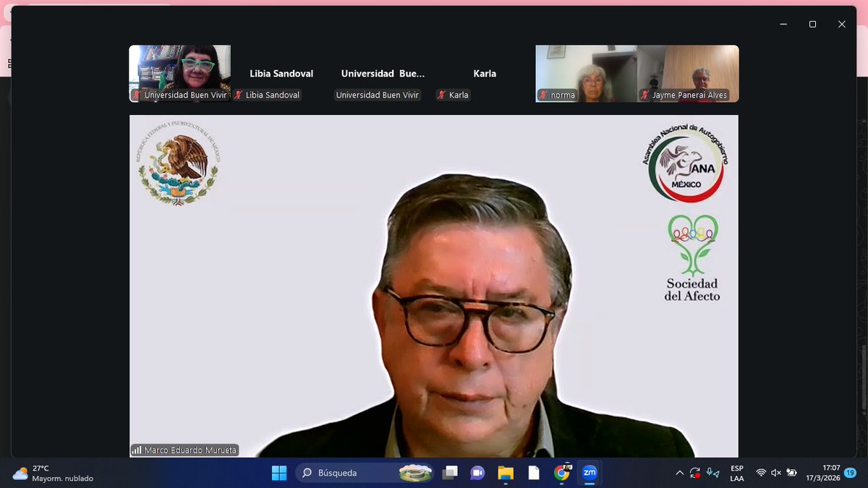This screenshot has height=488, width=868.
Task: Click the sync status tray icon
Action: pos(695,473)
